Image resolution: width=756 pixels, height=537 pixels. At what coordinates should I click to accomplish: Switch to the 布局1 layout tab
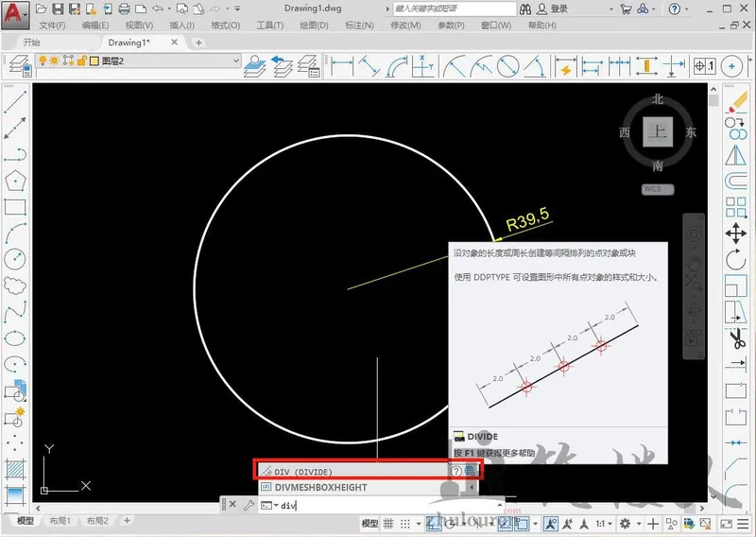(x=60, y=521)
